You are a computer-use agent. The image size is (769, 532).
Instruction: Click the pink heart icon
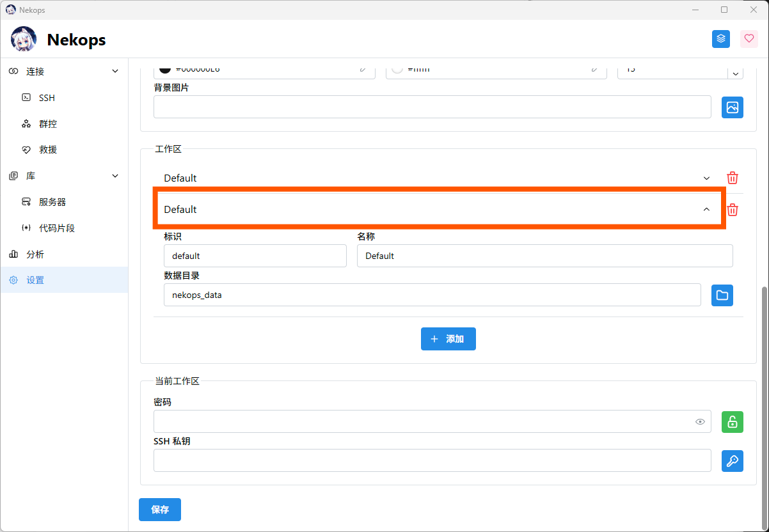tap(749, 39)
